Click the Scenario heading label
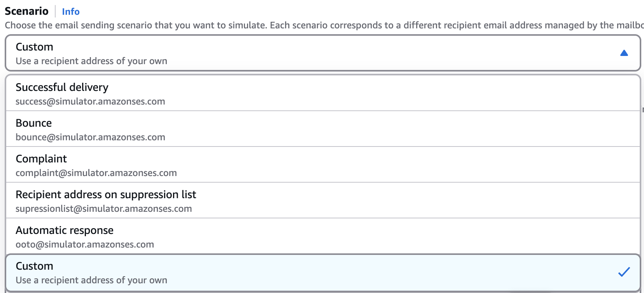 coord(26,11)
